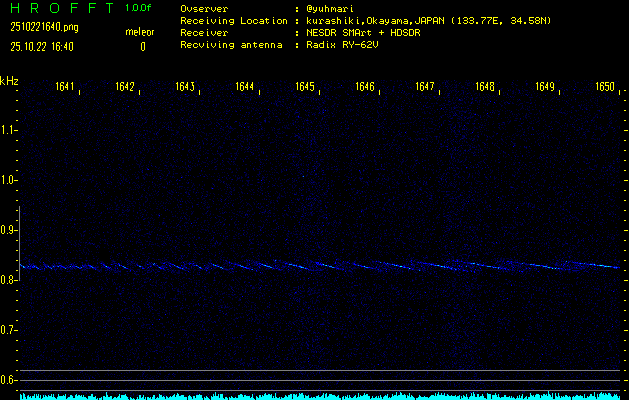Select the 2510221640.png filename
Screen dimensions: 629x400
46,27
